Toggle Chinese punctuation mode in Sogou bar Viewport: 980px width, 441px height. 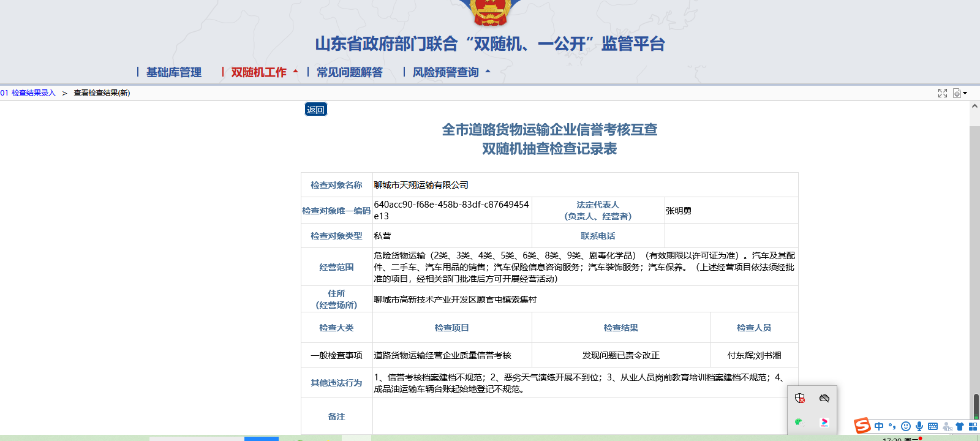click(892, 426)
